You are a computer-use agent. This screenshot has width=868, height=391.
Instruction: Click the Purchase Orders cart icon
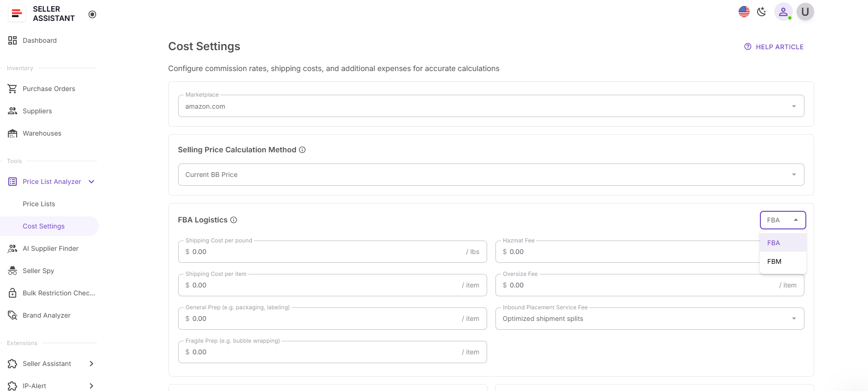(13, 89)
